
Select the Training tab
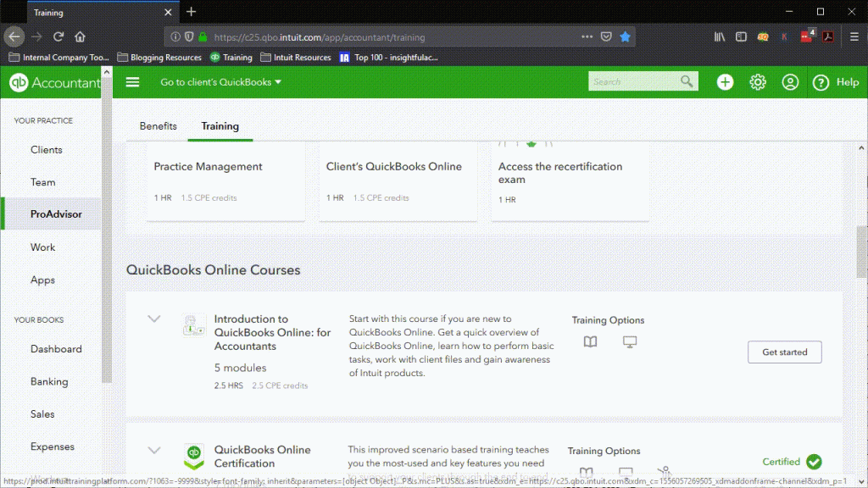[x=220, y=126]
